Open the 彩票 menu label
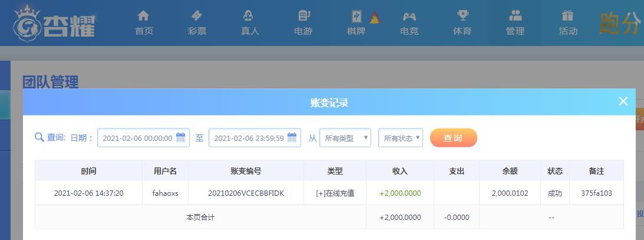The width and height of the screenshot is (644, 240). 197,31
